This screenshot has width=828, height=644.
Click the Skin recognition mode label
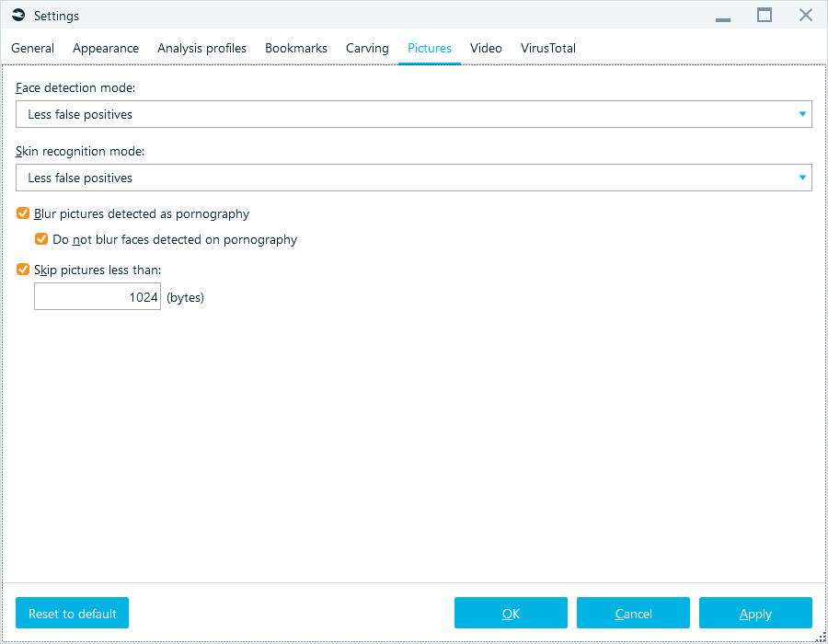tap(80, 151)
